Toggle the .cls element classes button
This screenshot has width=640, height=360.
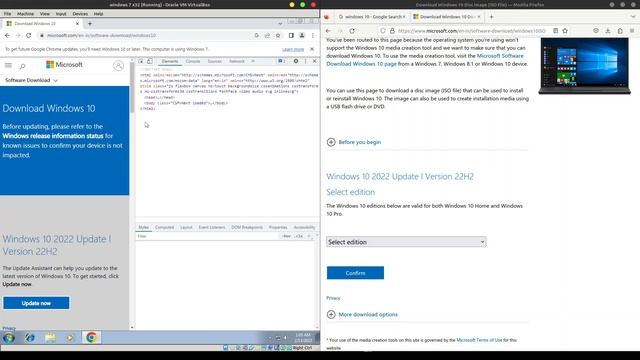point(299,236)
